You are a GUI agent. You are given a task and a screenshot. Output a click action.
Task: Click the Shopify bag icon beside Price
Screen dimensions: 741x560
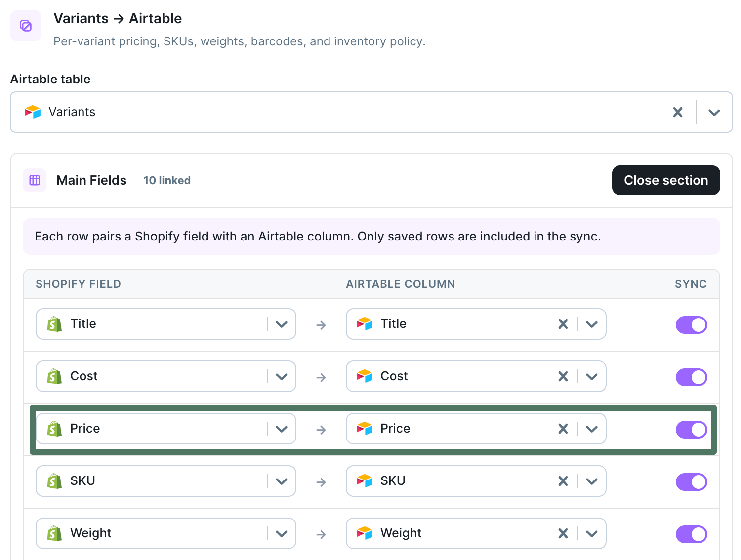coord(54,429)
